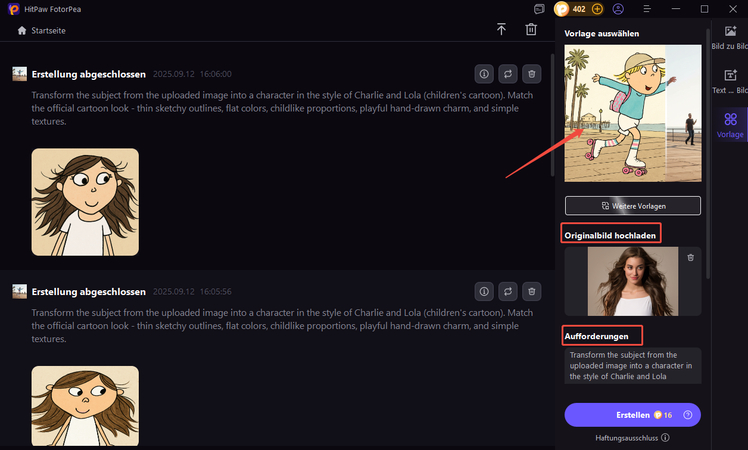Select the Charlie and Lola template preview
Screen dimensions: 748x450
(x=633, y=114)
